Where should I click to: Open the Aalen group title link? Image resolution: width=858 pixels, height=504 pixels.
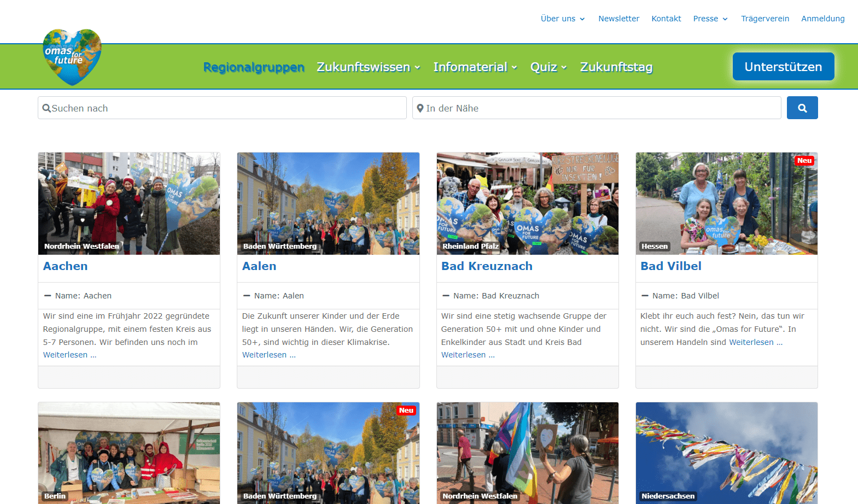(x=259, y=266)
